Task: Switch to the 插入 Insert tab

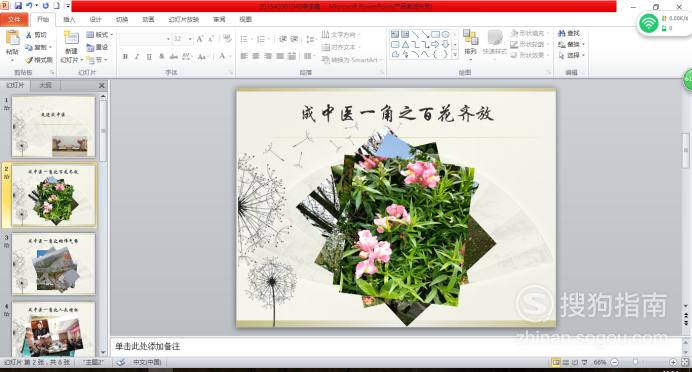Action: pyautogui.click(x=69, y=19)
